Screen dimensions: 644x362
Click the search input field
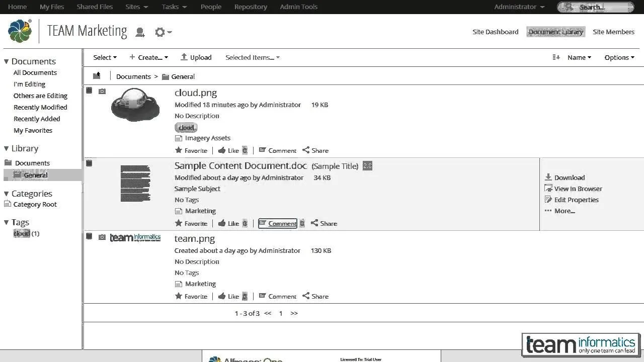[596, 7]
